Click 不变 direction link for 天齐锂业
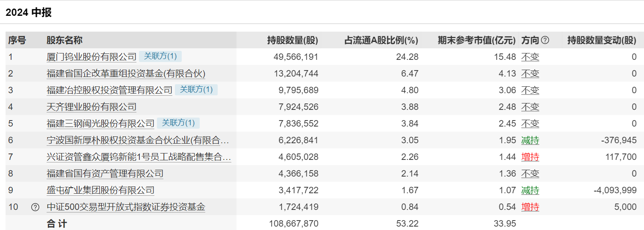The image size is (644, 230). click(x=530, y=107)
